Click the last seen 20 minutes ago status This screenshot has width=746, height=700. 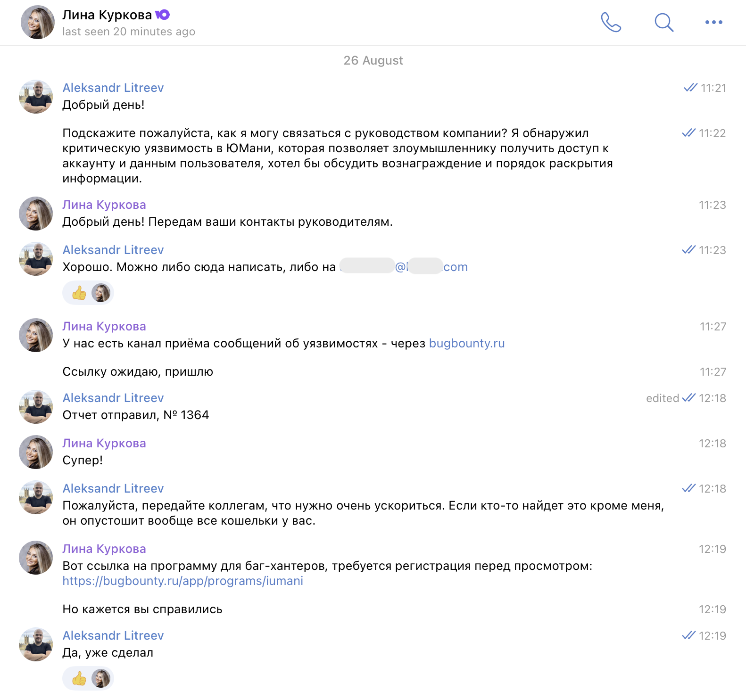[x=129, y=32]
